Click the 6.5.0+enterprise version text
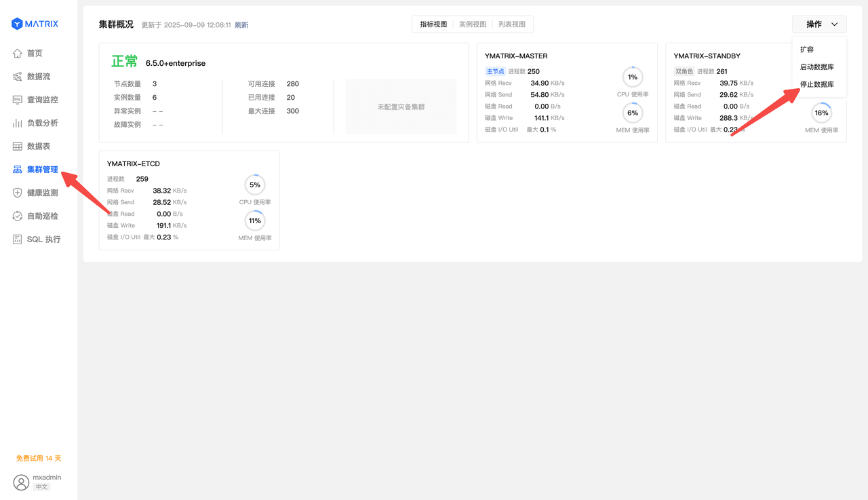Viewport: 868px width, 500px height. 176,64
